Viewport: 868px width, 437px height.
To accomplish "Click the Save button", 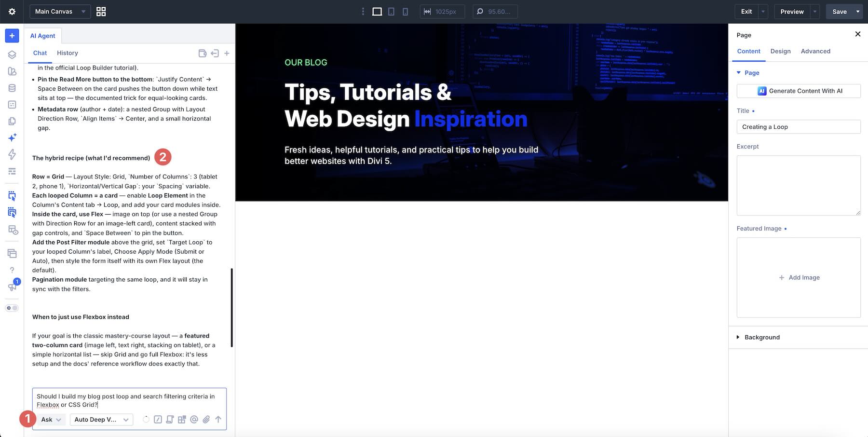I will pyautogui.click(x=840, y=12).
